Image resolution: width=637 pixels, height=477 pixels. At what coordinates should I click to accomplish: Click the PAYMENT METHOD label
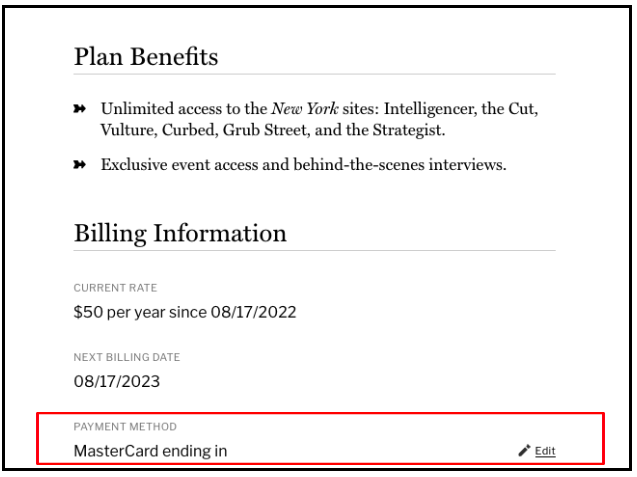[x=125, y=426]
